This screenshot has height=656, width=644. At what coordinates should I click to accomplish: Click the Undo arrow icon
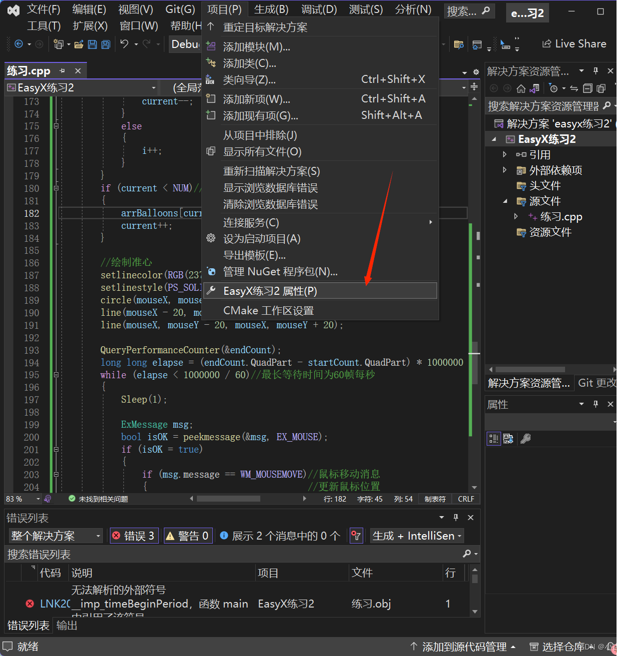[124, 44]
